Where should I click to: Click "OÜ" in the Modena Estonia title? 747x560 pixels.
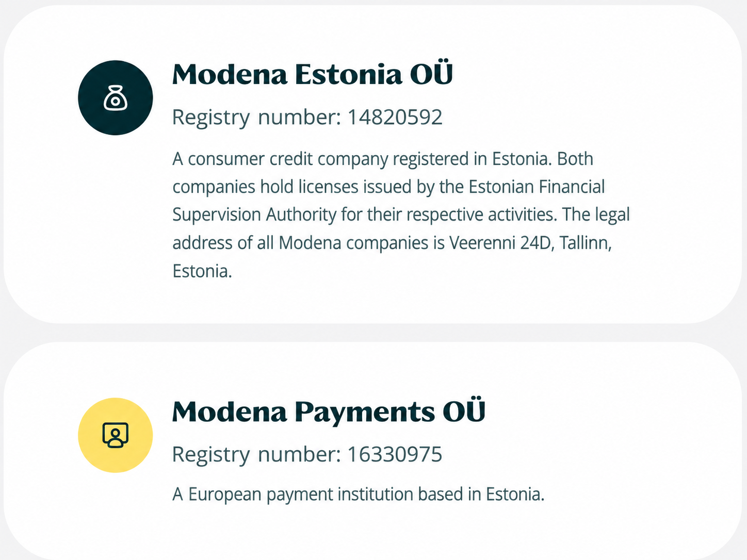(431, 73)
